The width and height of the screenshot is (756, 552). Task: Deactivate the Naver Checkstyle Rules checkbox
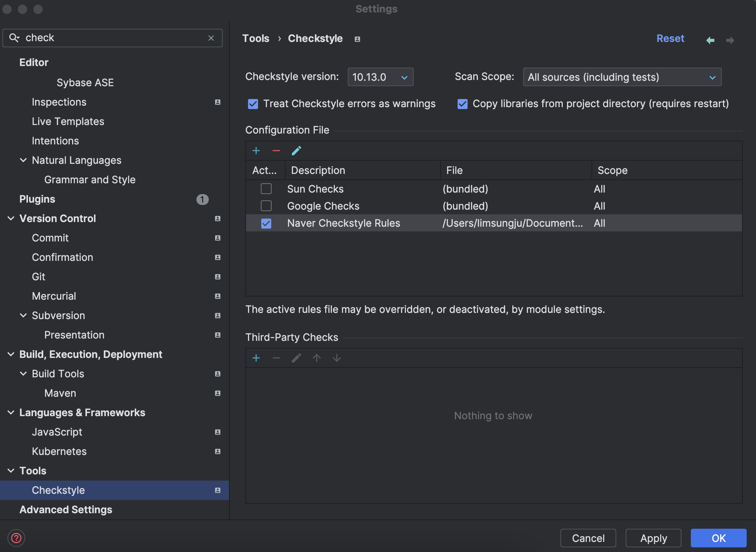click(x=266, y=223)
